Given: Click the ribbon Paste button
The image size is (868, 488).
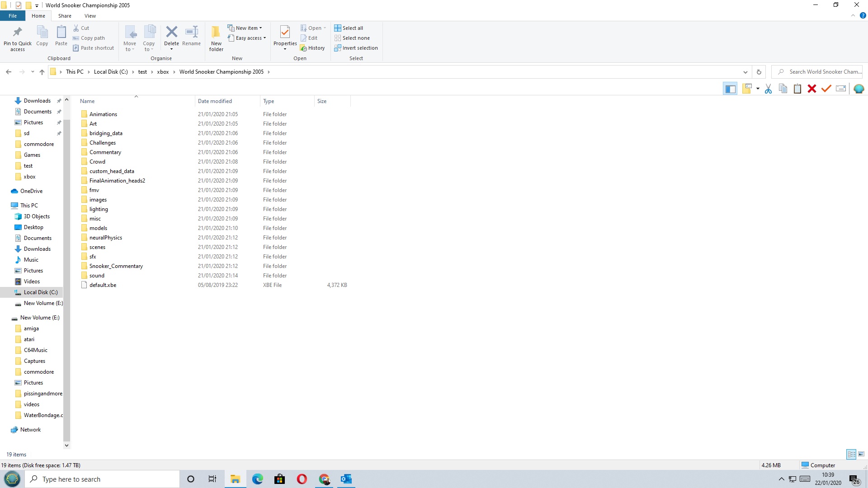Looking at the screenshot, I should click(61, 36).
